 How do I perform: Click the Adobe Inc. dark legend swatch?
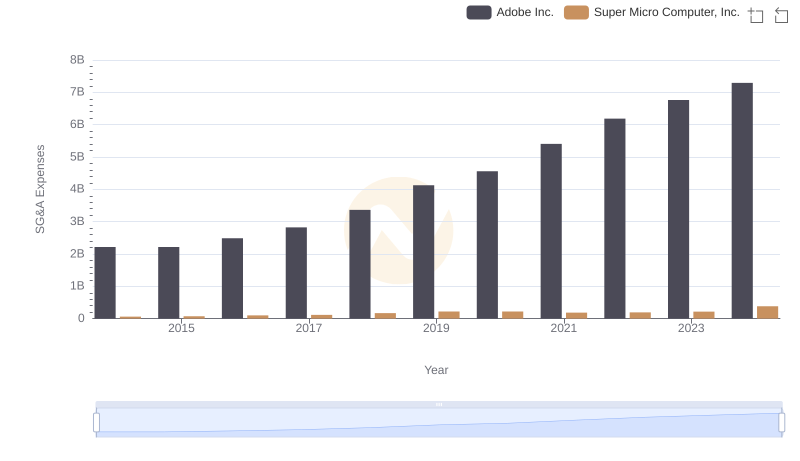pyautogui.click(x=479, y=12)
